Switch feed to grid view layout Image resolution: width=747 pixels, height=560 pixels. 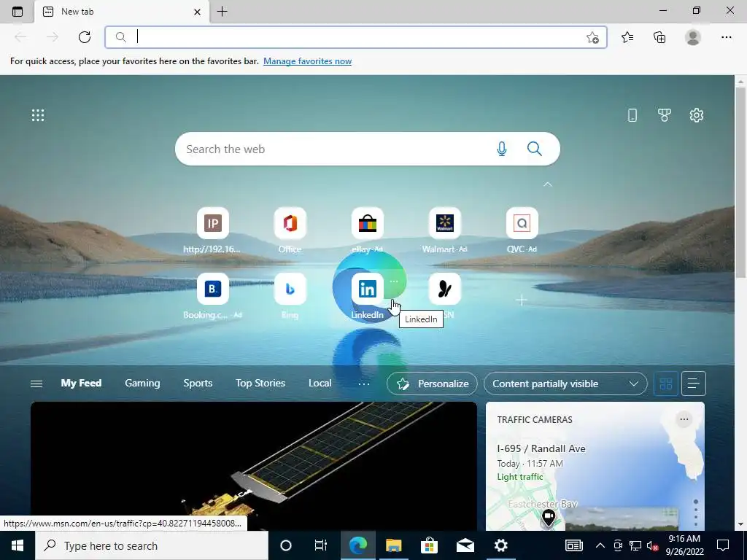(665, 384)
